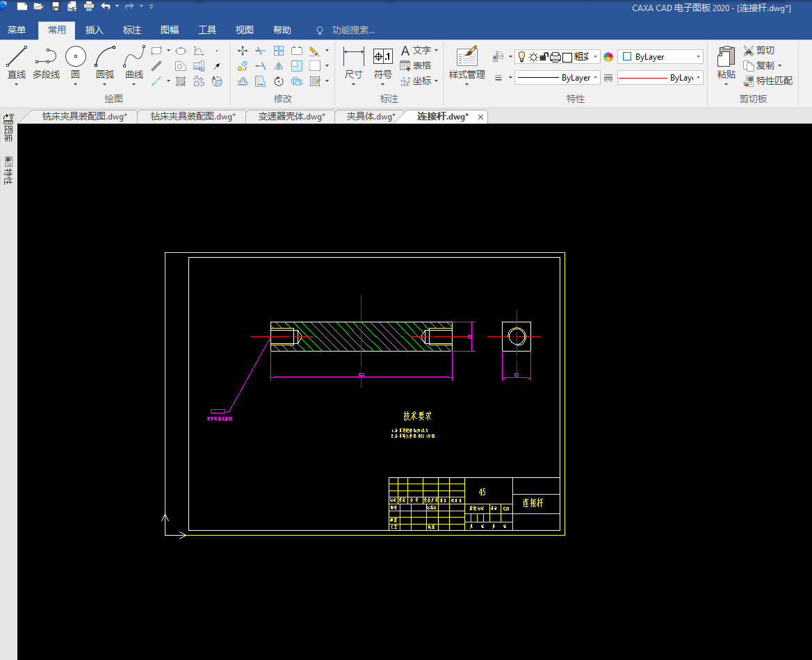Image resolution: width=812 pixels, height=660 pixels.
Task: Undo the last action
Action: [x=106, y=6]
